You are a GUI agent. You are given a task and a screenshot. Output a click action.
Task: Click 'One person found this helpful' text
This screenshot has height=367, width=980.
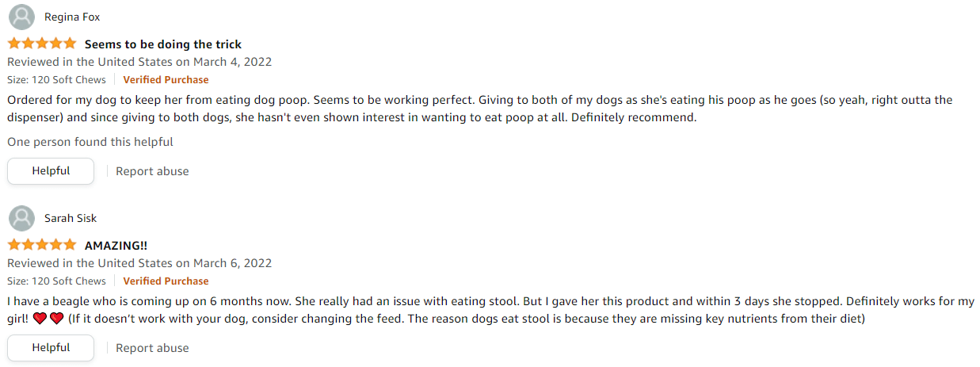pos(90,142)
